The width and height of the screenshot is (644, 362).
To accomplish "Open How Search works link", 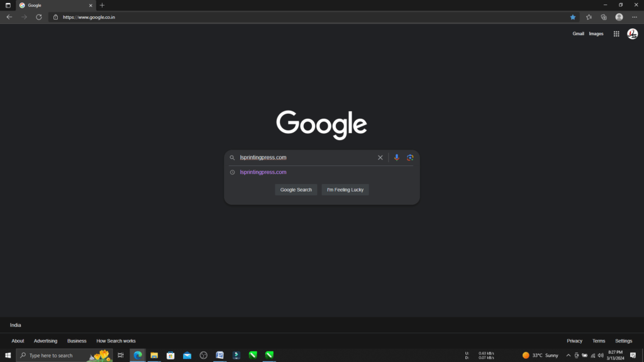I will point(116,341).
